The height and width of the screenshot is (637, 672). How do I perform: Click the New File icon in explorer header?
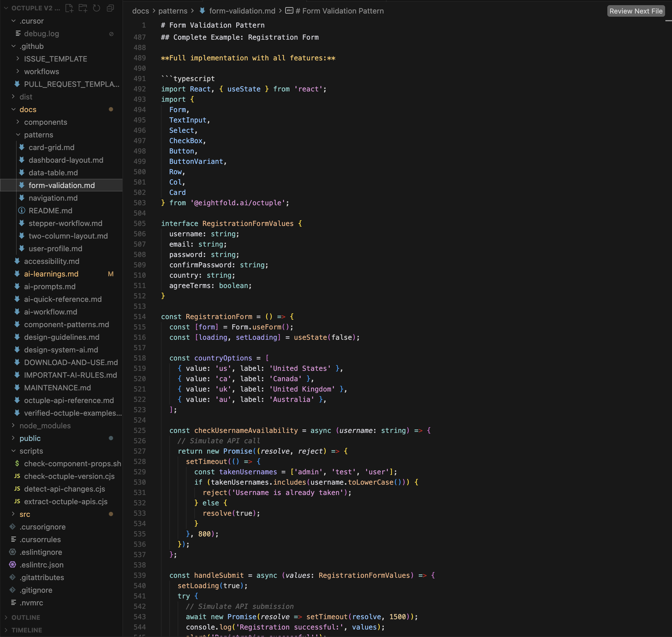coord(69,8)
